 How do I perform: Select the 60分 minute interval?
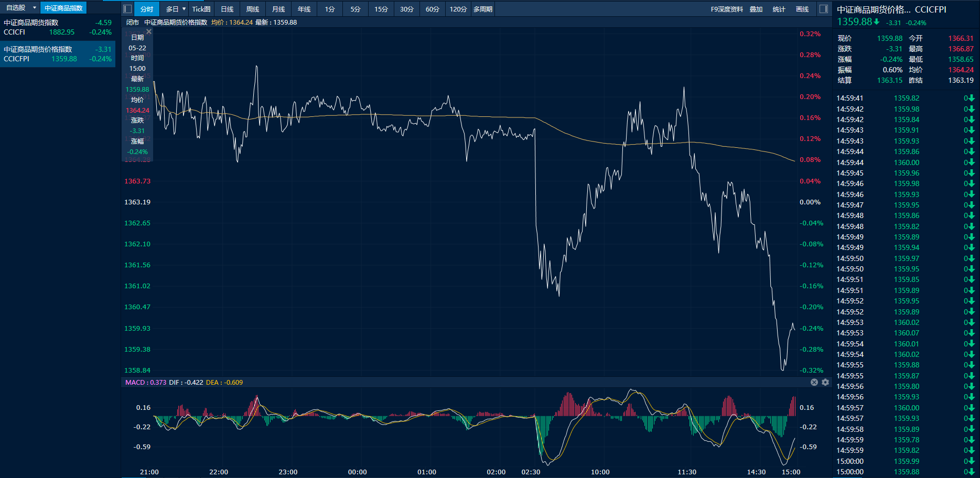point(432,9)
